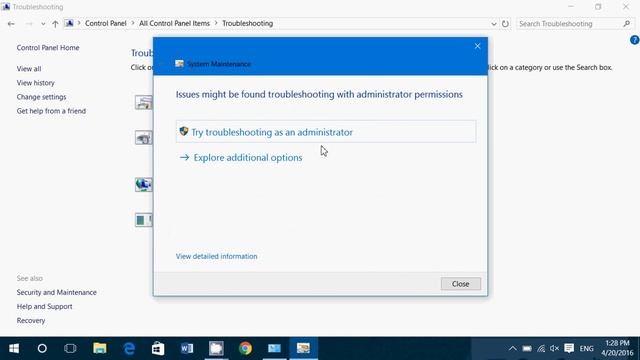Open the network Wi-Fi tray icon
The image size is (640, 360).
click(x=541, y=348)
